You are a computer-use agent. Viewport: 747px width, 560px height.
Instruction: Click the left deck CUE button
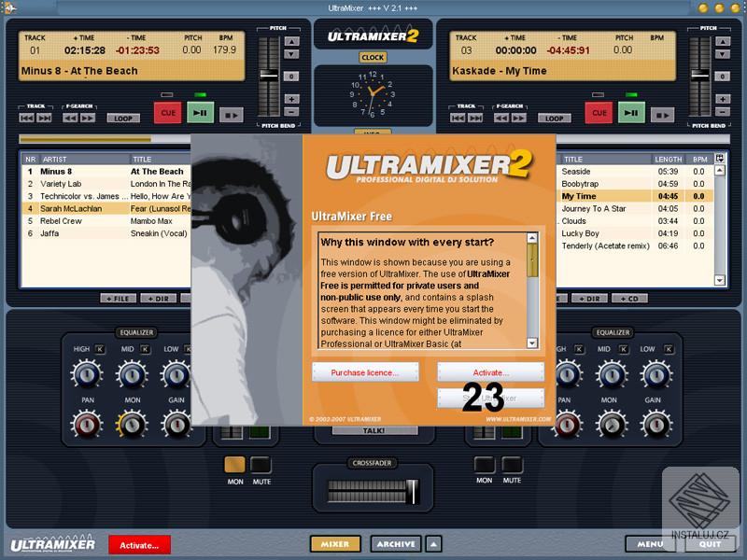(x=168, y=113)
